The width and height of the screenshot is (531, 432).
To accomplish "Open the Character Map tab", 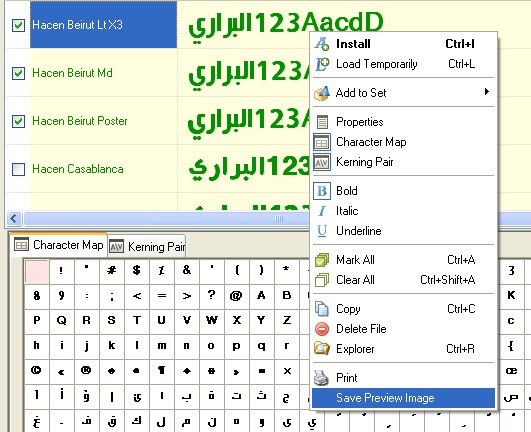I will pyautogui.click(x=59, y=244).
